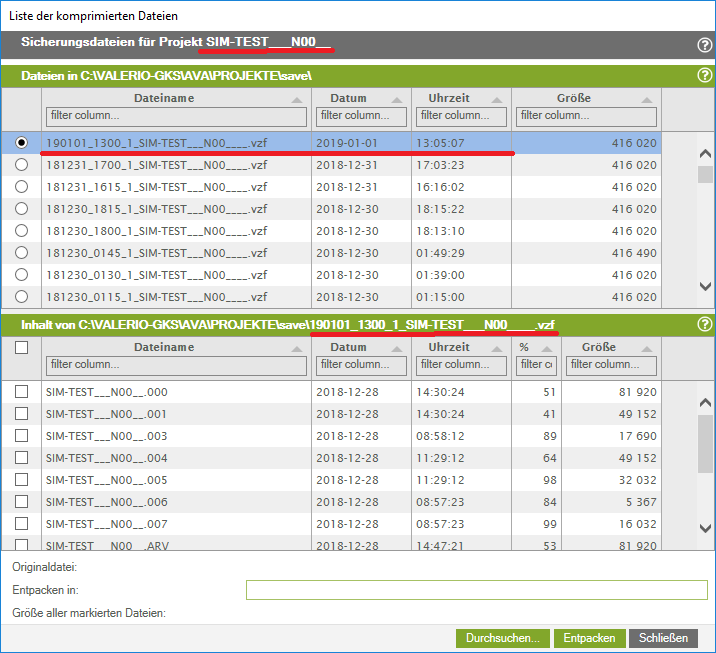Click the Entpacken in path field
Screen dimensions: 716x653
tap(476, 590)
